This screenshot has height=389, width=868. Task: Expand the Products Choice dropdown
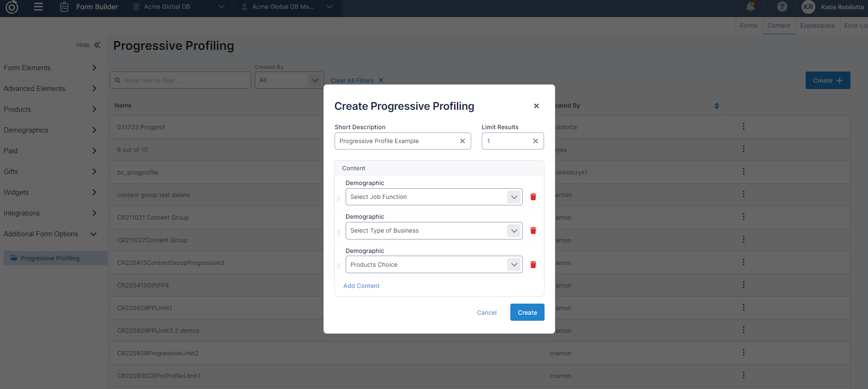(514, 265)
